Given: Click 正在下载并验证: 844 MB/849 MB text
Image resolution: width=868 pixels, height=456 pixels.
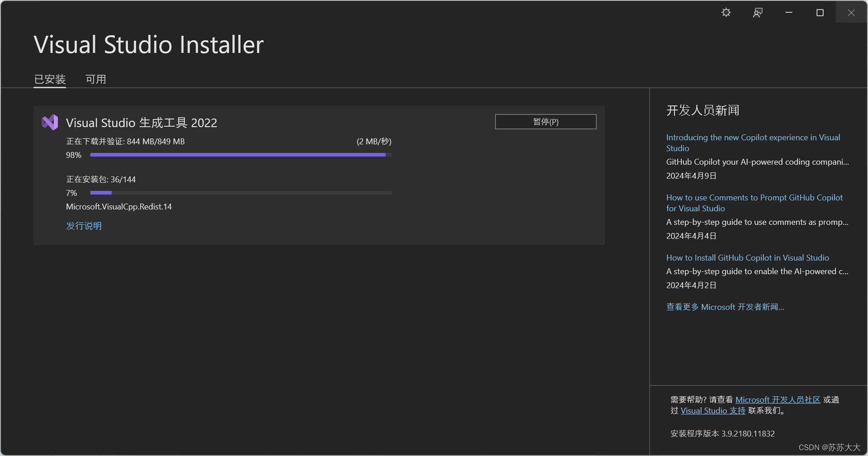Looking at the screenshot, I should pos(125,141).
